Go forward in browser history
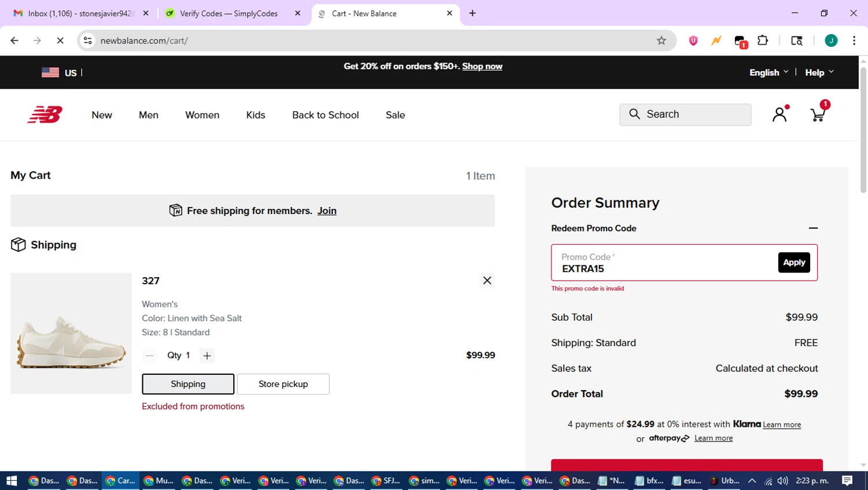 pos(37,40)
